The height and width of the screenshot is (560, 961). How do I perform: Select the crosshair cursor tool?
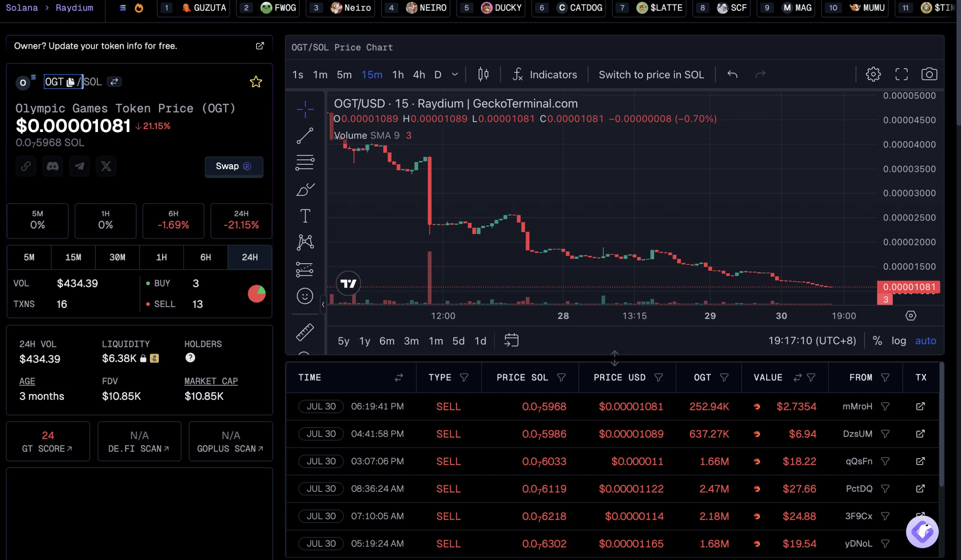[305, 110]
